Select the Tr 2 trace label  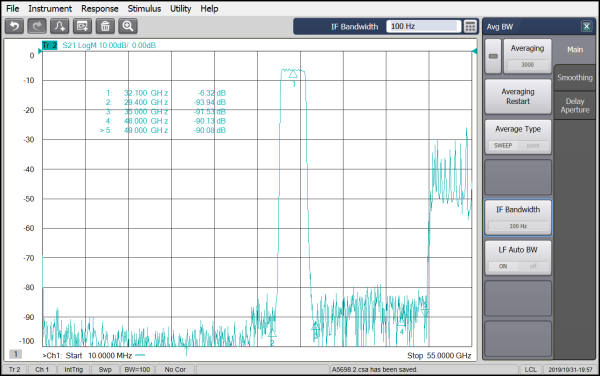(49, 46)
